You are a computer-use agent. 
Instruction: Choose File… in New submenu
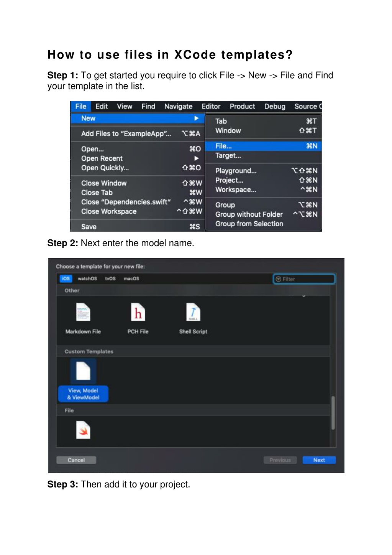(x=263, y=146)
